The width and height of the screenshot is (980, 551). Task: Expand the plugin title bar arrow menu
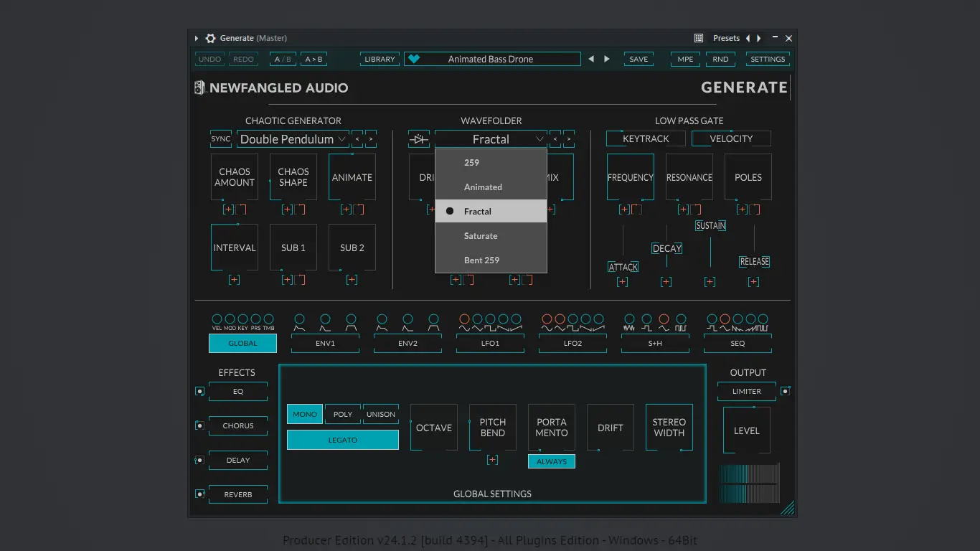click(197, 38)
